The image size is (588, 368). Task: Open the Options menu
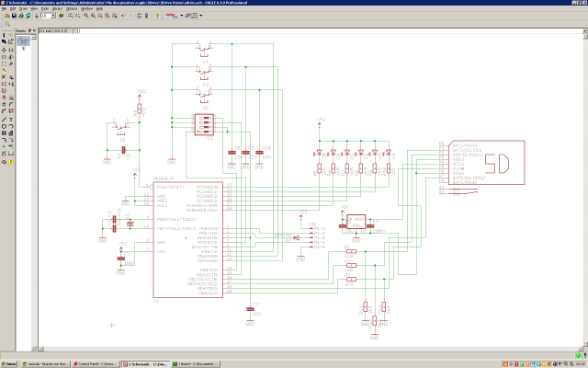[x=72, y=8]
